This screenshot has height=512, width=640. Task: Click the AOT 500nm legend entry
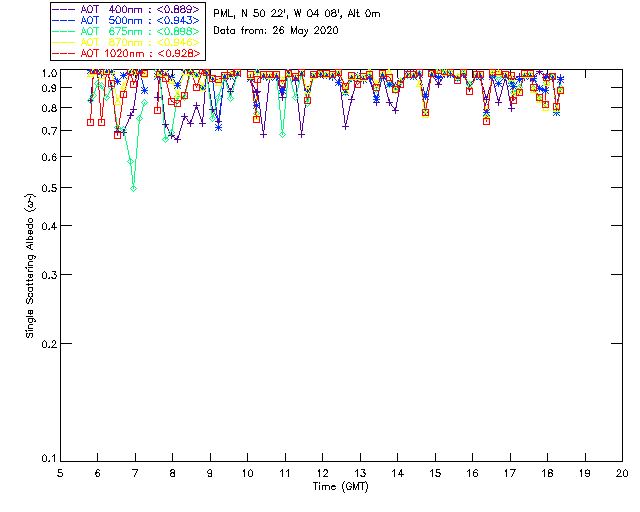126,20
